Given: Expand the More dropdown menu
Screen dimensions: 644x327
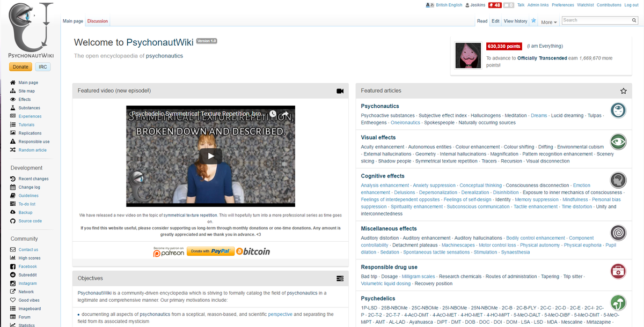Looking at the screenshot, I should coord(549,22).
